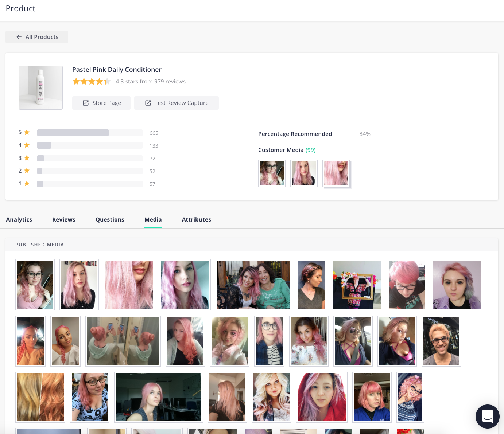Open first Customer Media thumbnail with glasses

pyautogui.click(x=272, y=173)
